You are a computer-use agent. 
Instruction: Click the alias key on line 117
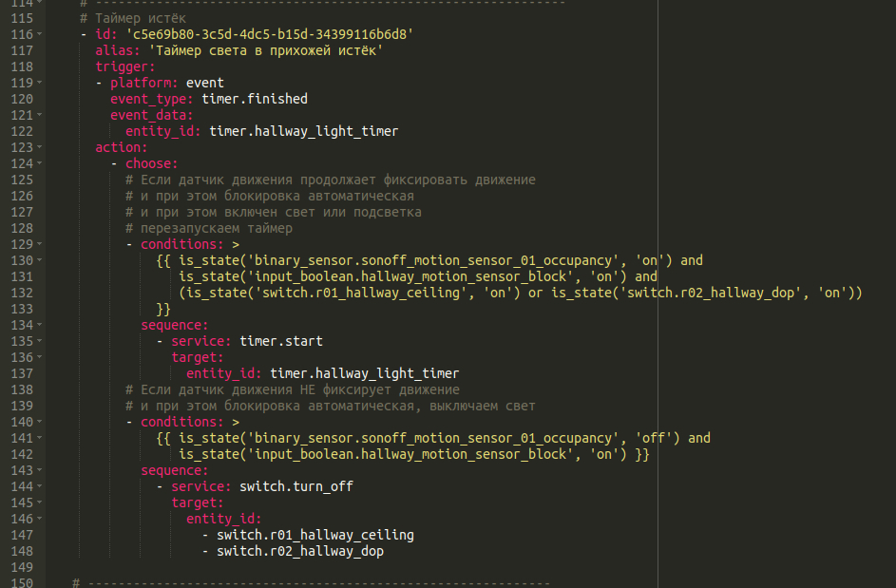click(118, 50)
